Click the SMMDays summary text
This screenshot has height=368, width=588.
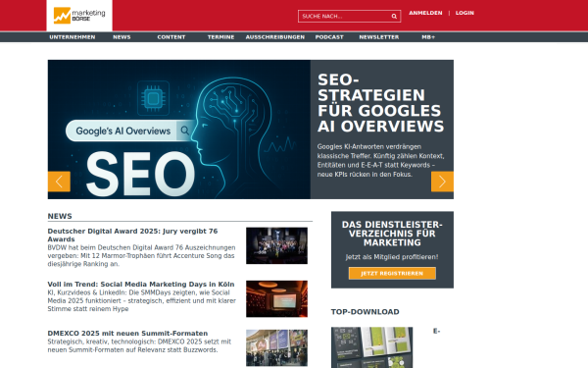(142, 301)
